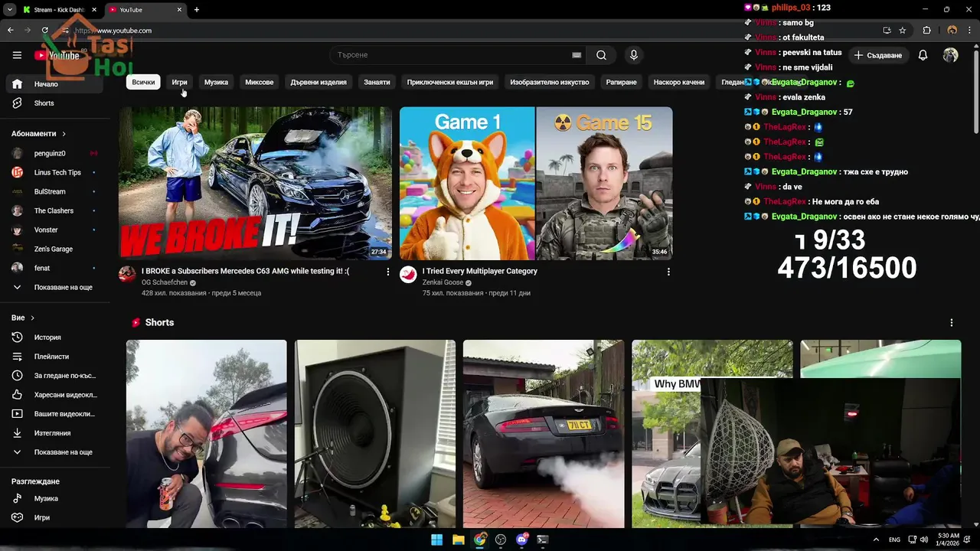Open За гледане по-късно list
This screenshot has width=980, height=551.
pos(54,376)
